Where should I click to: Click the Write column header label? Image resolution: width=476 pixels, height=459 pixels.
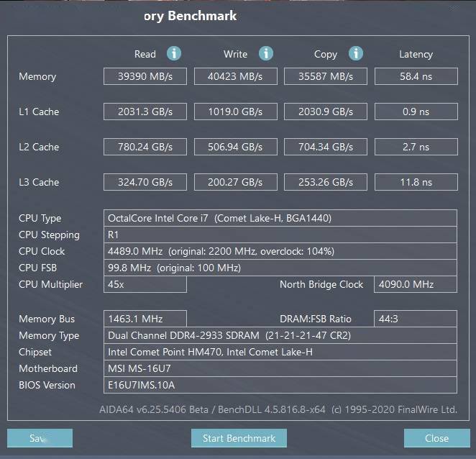tap(236, 54)
